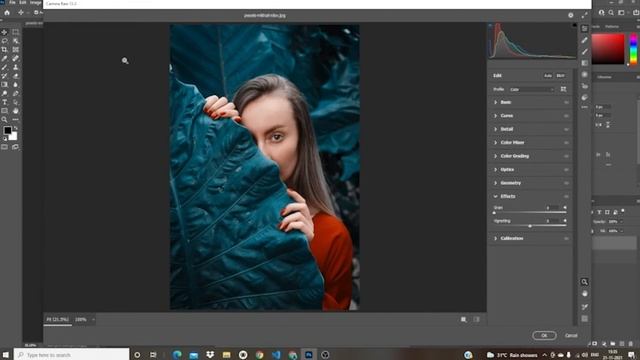Browse profiles with the grid icon
Viewport: 640px width, 360px height.
(563, 89)
